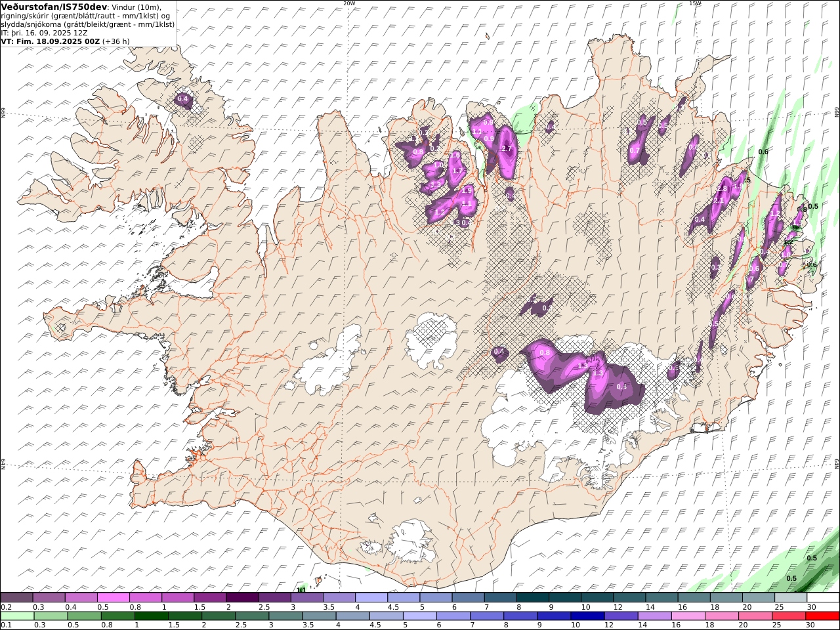The image size is (840, 630).
Task: Click the Veðurstofan/IS750dev title text
Action: (54, 7)
